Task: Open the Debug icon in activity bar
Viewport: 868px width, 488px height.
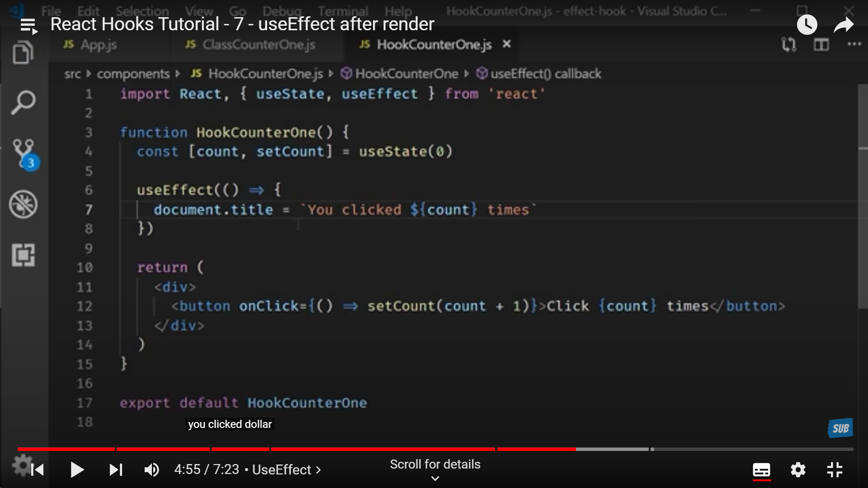Action: (x=23, y=204)
